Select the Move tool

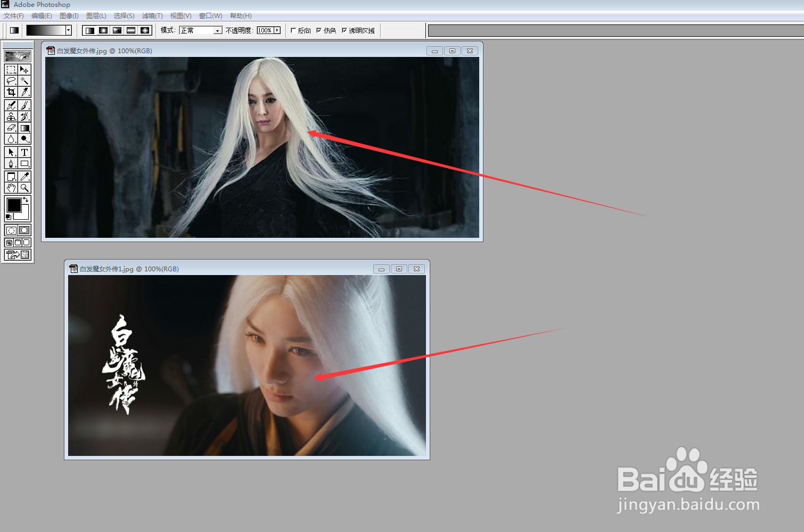point(24,70)
